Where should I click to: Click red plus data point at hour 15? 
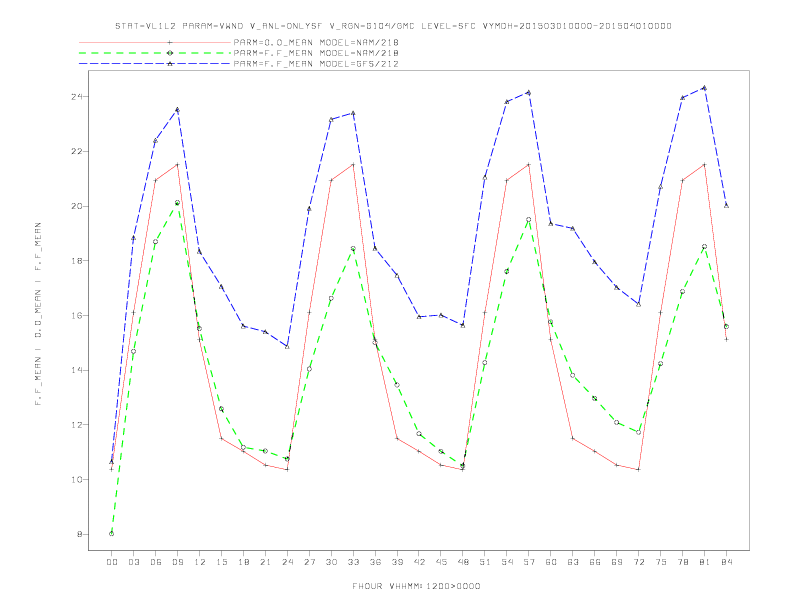(x=221, y=438)
